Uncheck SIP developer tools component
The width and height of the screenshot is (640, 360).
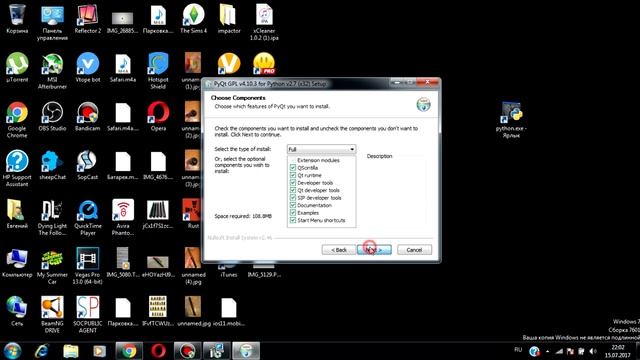point(293,198)
